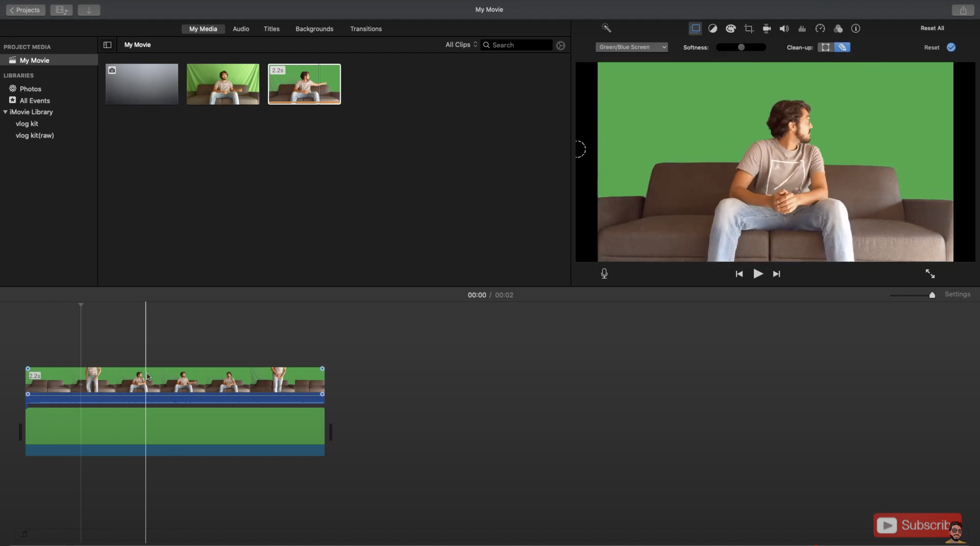Open the color balance tool
Viewport: 980px width, 546px height.
coord(713,28)
